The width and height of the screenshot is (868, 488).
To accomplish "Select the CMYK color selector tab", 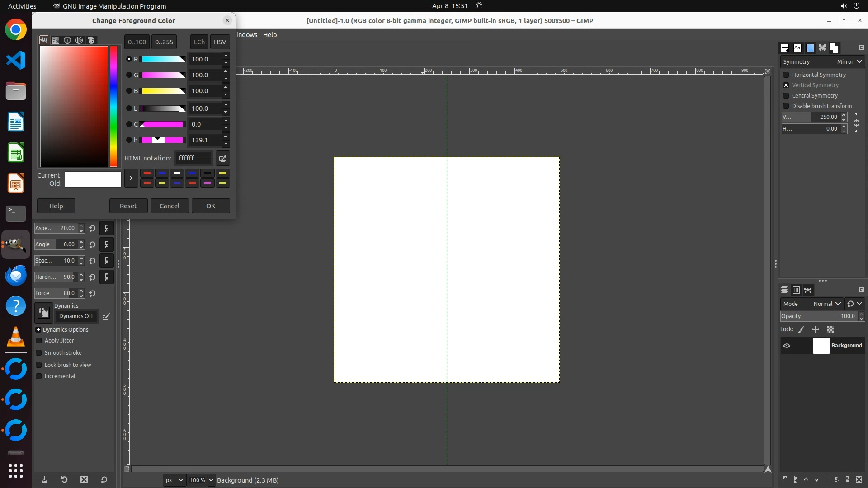I will point(56,40).
